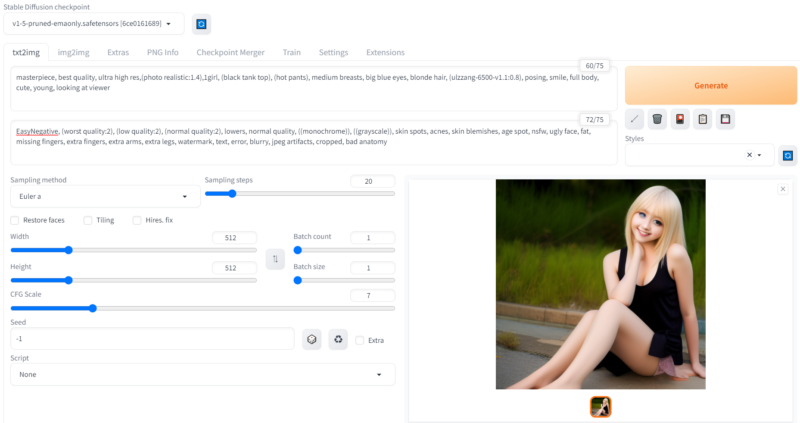Swap width and height values
The width and height of the screenshot is (800, 423).
click(x=276, y=259)
